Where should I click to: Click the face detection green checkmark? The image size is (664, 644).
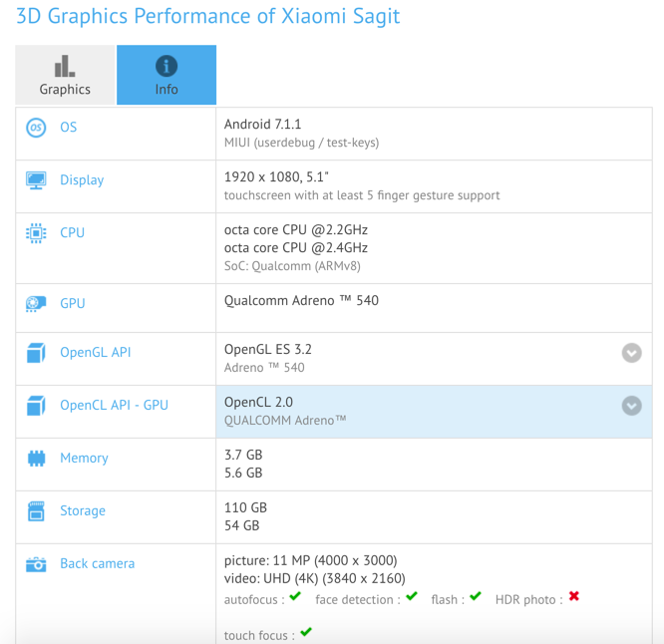pos(412,596)
